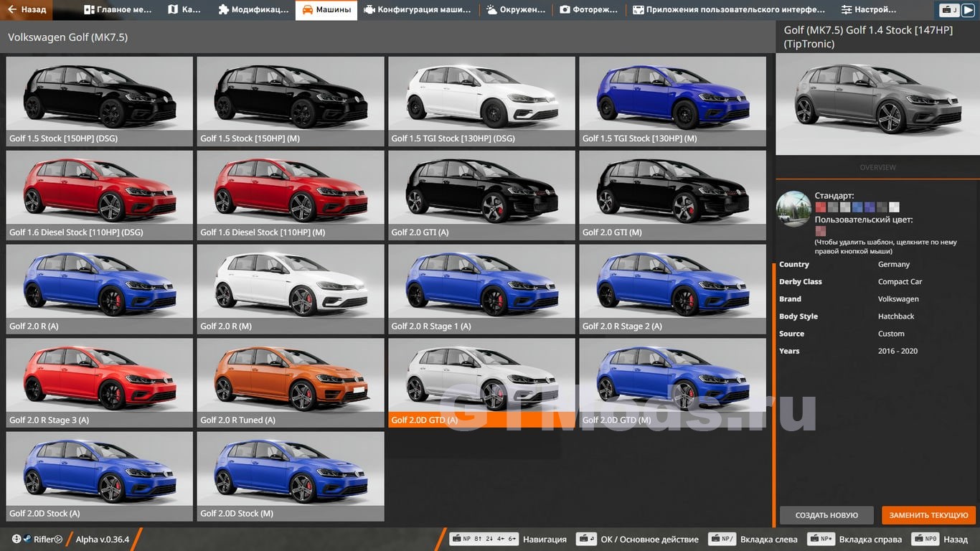Open the Окружение tab
Screen dimensions: 980x551
pyautogui.click(x=517, y=10)
